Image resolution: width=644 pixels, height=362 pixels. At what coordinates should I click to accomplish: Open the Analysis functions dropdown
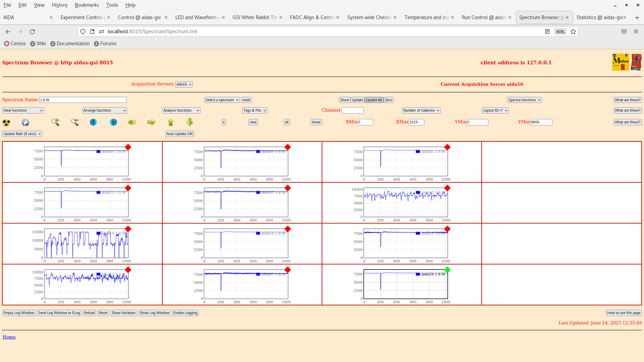(x=181, y=110)
